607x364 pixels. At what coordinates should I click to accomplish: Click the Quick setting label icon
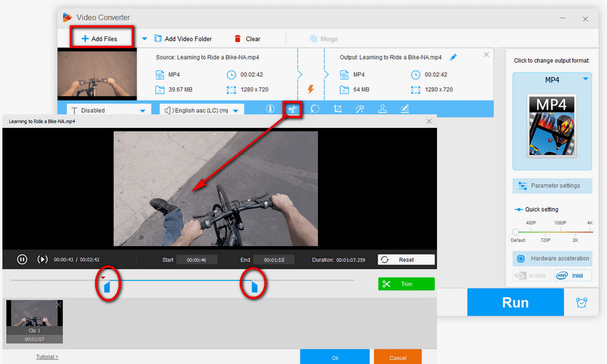click(x=518, y=209)
